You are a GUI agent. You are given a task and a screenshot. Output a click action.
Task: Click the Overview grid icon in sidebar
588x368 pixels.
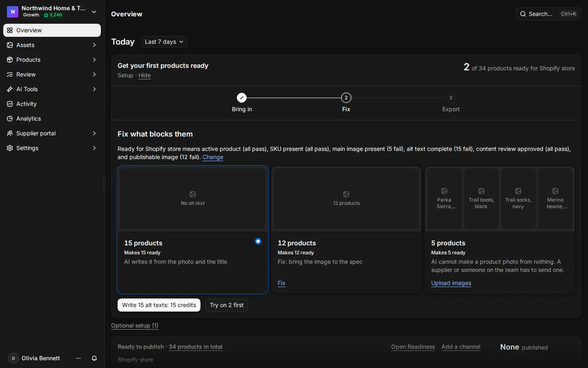point(10,30)
